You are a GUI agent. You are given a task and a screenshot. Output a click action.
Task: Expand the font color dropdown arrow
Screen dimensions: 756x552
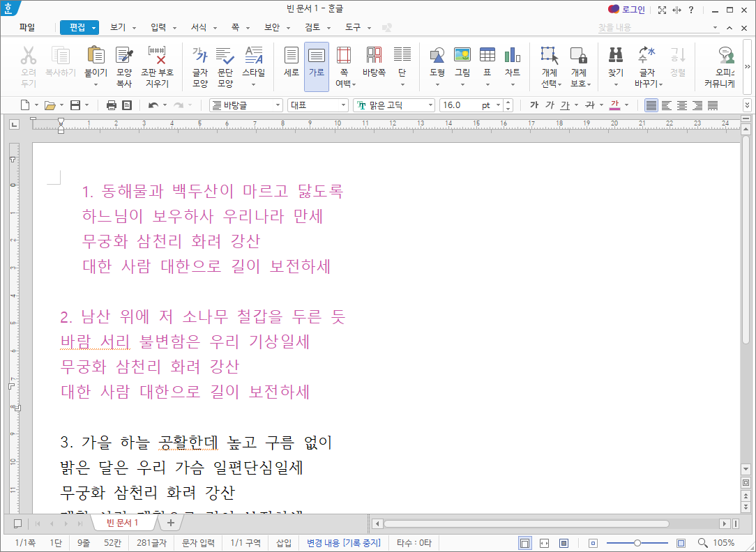(x=627, y=105)
